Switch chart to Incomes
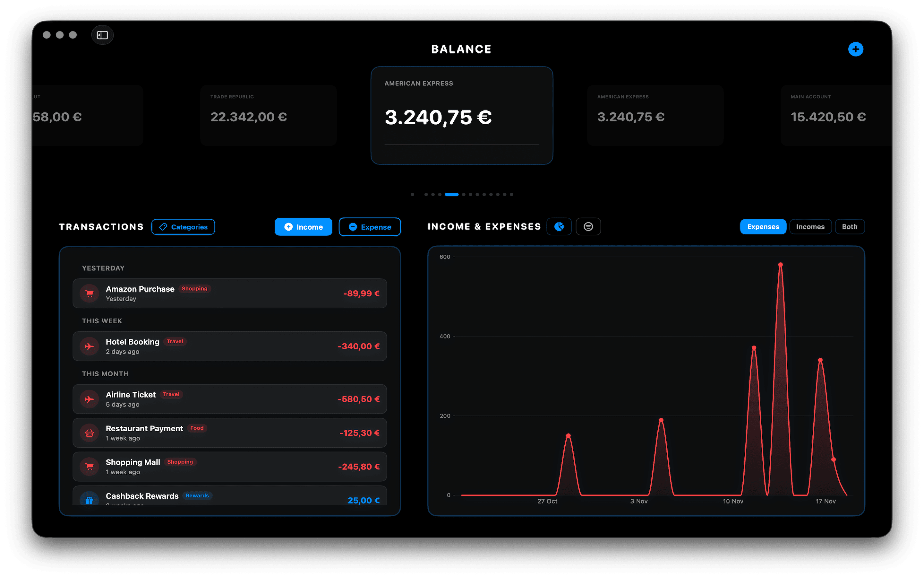 click(810, 227)
